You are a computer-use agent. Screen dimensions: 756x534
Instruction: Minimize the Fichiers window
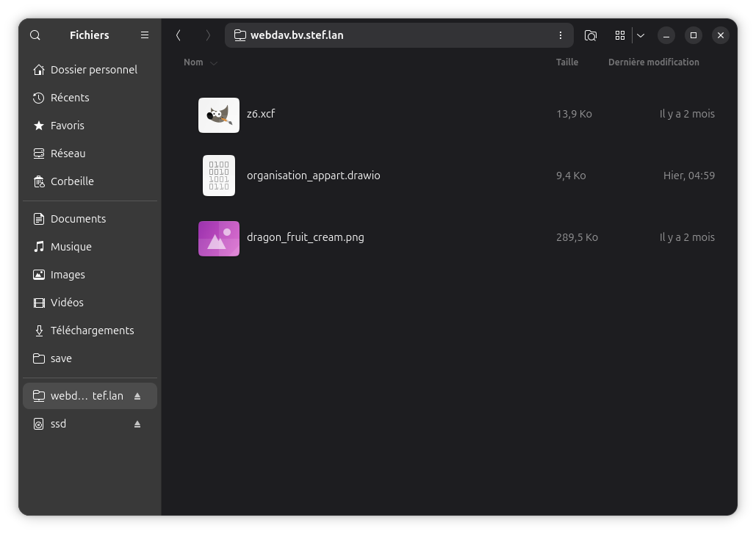click(666, 35)
